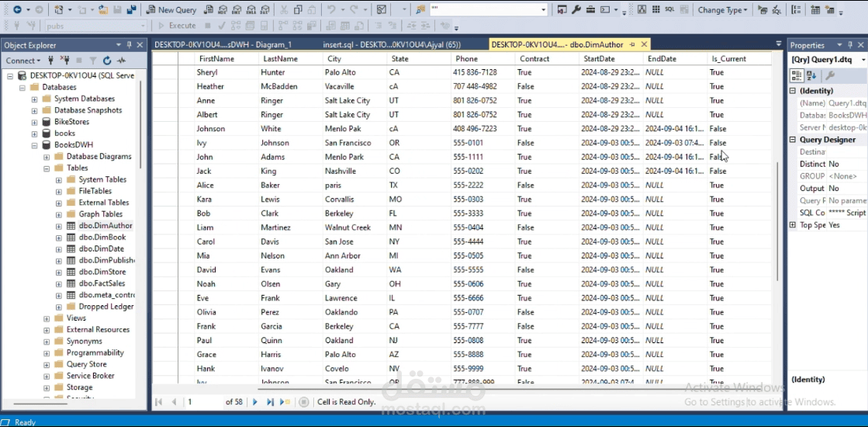Click the Verify SQL Syntax icon
This screenshot has height=427, width=868.
[x=776, y=10]
